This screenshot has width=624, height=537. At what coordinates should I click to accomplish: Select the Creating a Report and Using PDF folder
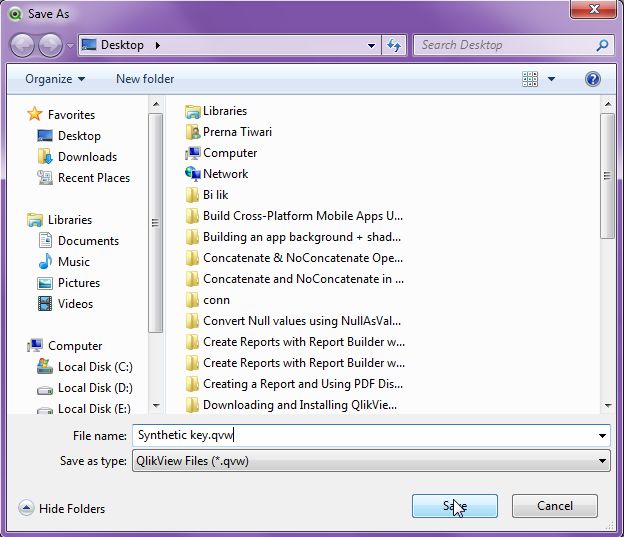point(294,384)
